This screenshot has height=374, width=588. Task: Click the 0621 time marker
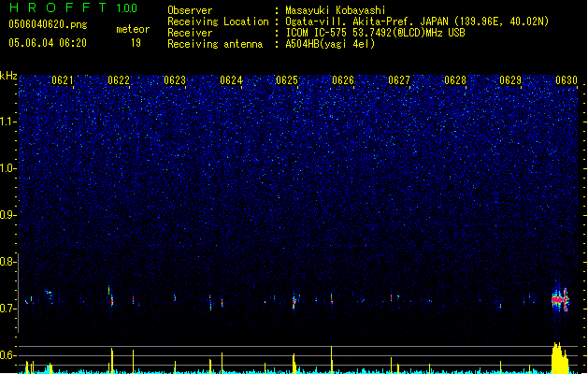coord(63,80)
